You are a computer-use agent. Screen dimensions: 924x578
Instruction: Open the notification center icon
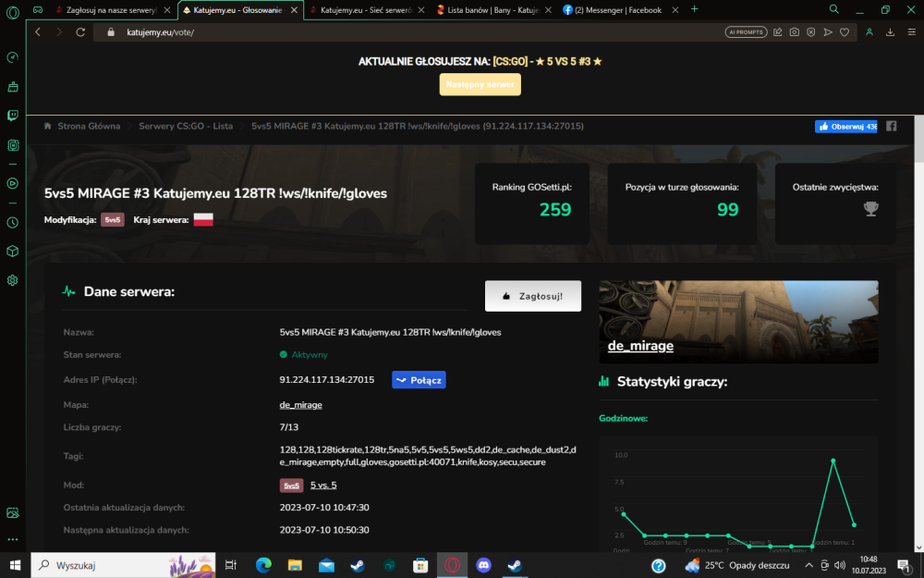tap(905, 566)
